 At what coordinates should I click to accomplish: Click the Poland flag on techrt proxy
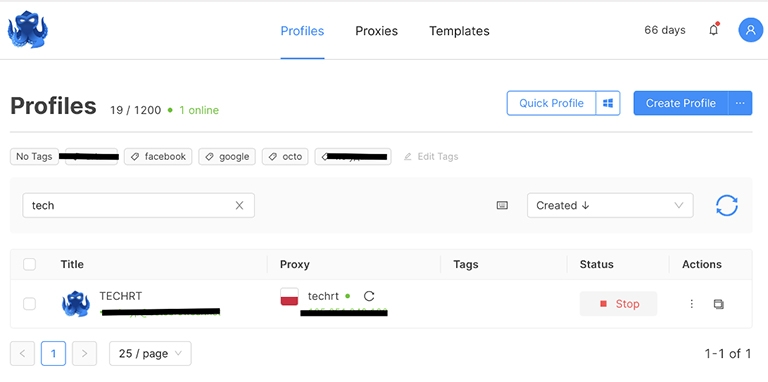289,297
